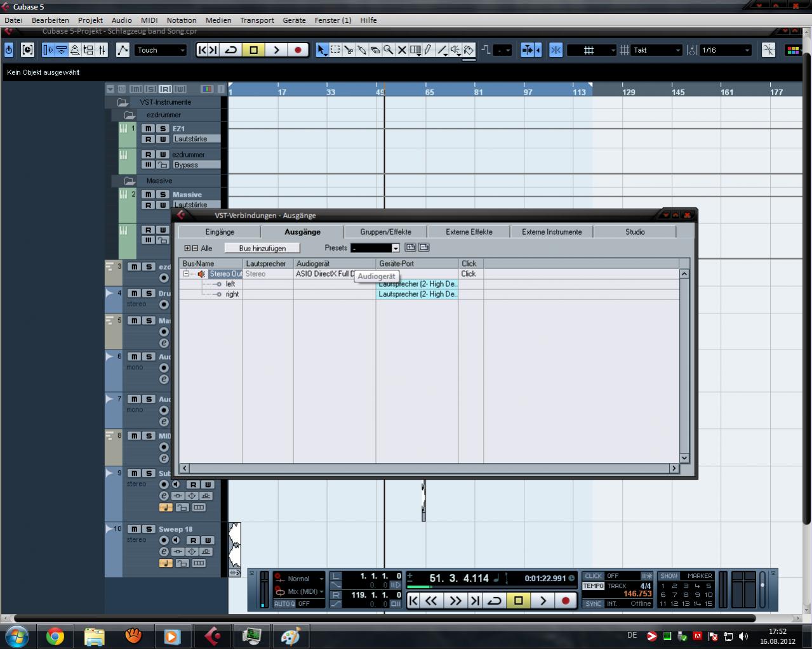Image resolution: width=812 pixels, height=649 pixels.
Task: Switch to the Eingänge tab
Action: [x=220, y=232]
